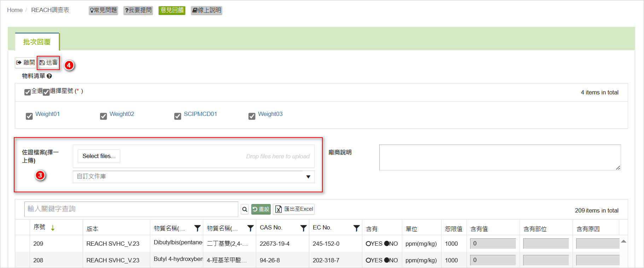
Task: Click the 含有部位 field in row 209
Action: pos(546,244)
